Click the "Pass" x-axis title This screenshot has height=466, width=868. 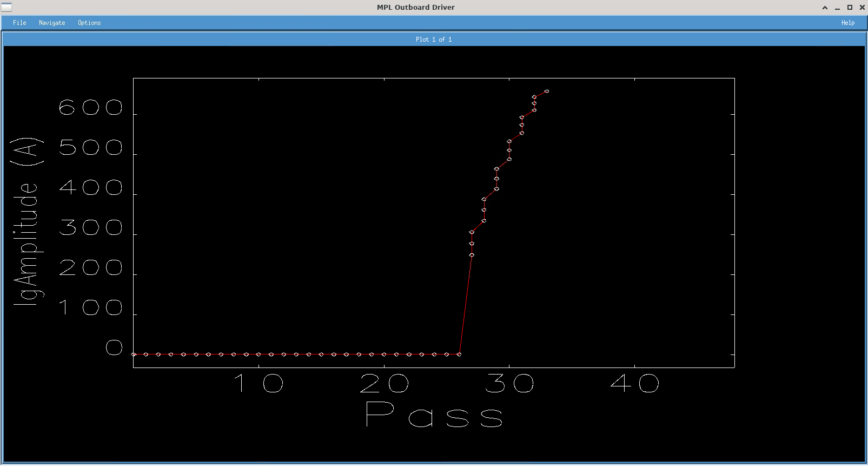[434, 415]
